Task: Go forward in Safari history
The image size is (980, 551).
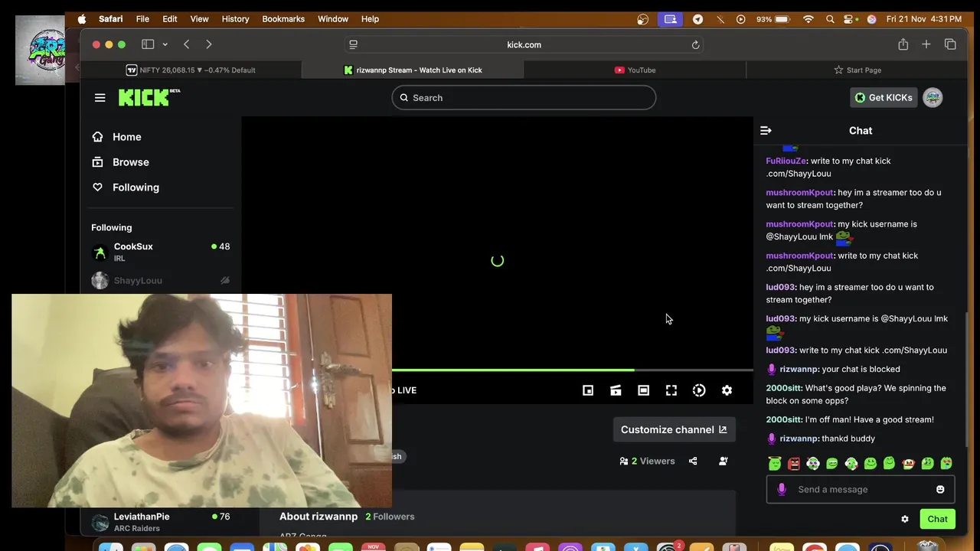Action: pyautogui.click(x=209, y=44)
